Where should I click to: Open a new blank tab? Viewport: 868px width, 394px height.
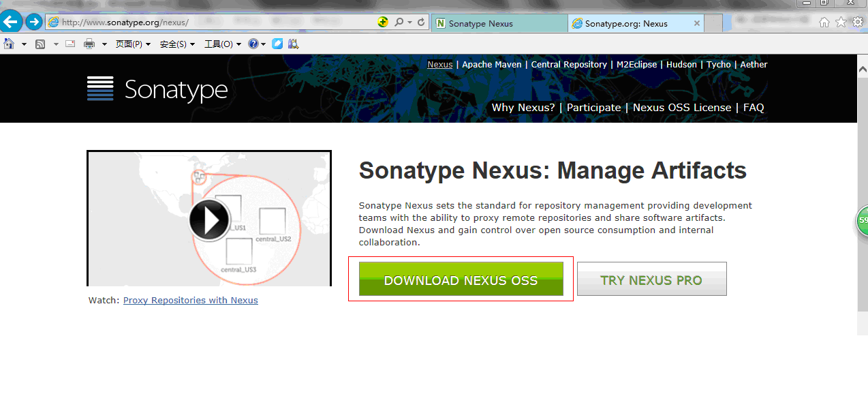(x=713, y=23)
